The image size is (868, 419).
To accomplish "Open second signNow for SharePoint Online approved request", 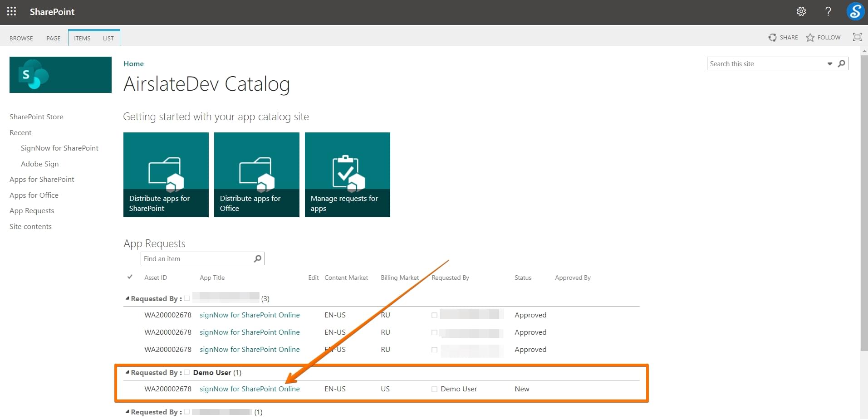I will coord(250,332).
